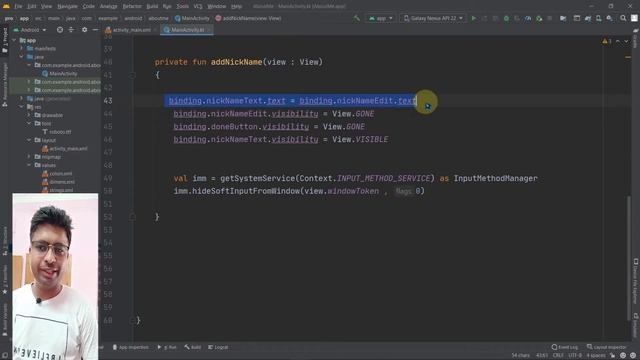Open the Event Log button
This screenshot has width=640, height=360.
(565, 347)
